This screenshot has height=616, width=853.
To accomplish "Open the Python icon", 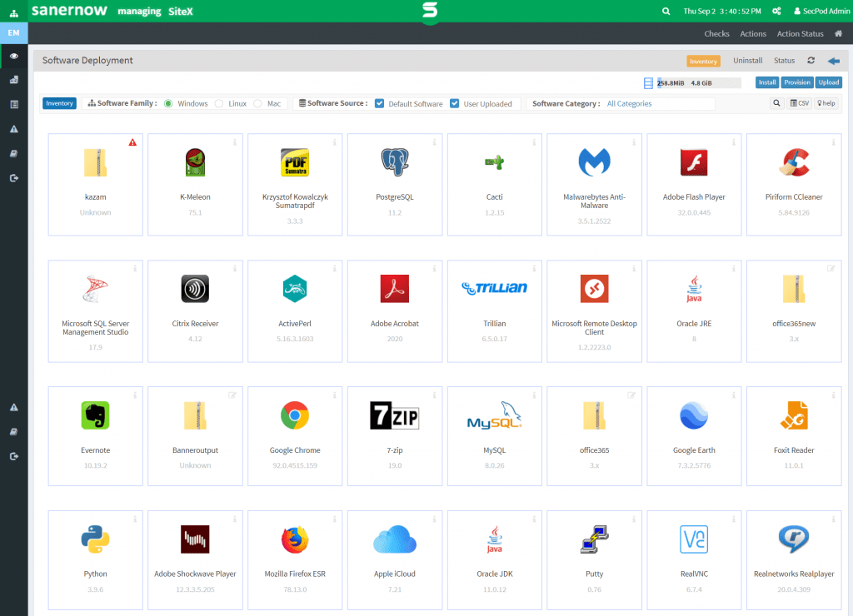I will (x=95, y=539).
